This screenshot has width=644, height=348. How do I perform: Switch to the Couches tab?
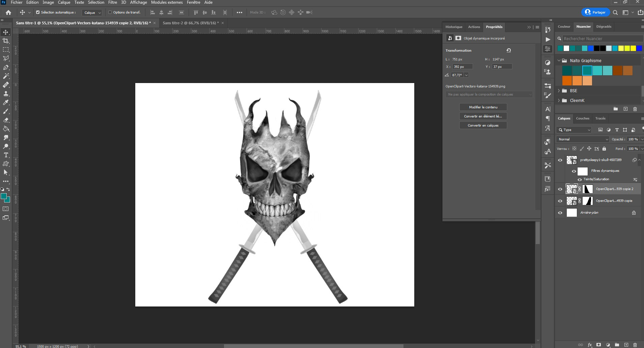(583, 118)
